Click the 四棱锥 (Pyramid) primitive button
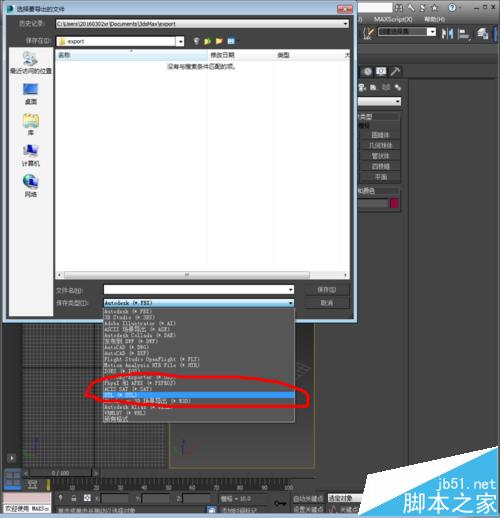 click(380, 166)
